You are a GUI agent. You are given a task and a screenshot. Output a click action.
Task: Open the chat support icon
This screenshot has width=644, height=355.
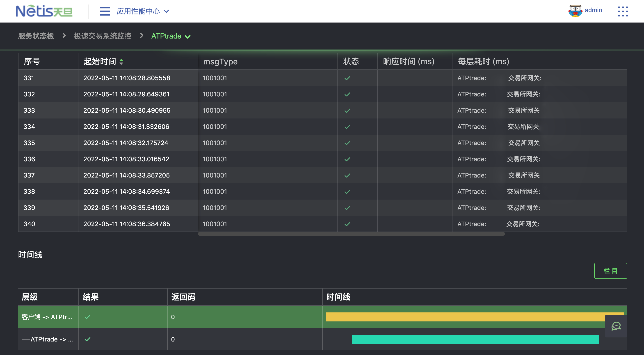[616, 326]
